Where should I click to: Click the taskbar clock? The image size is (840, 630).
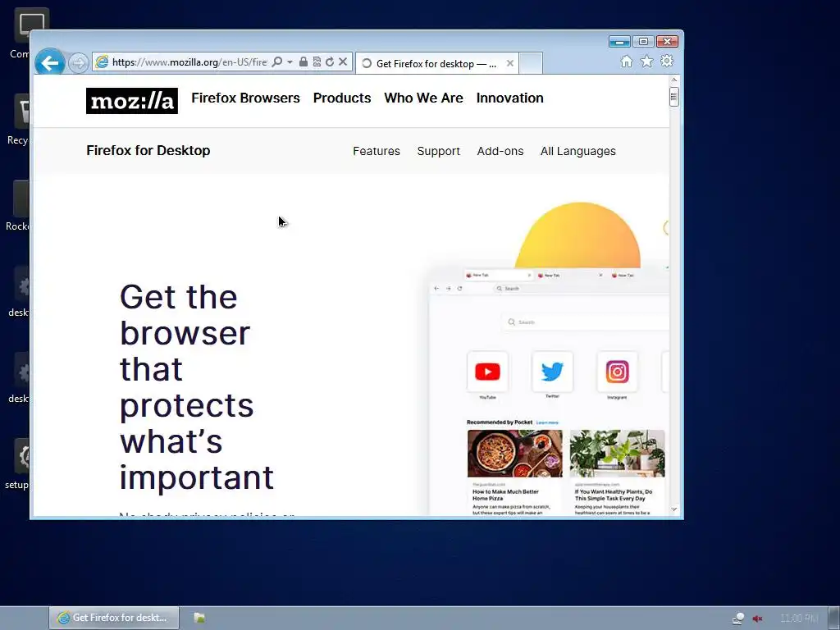click(799, 619)
